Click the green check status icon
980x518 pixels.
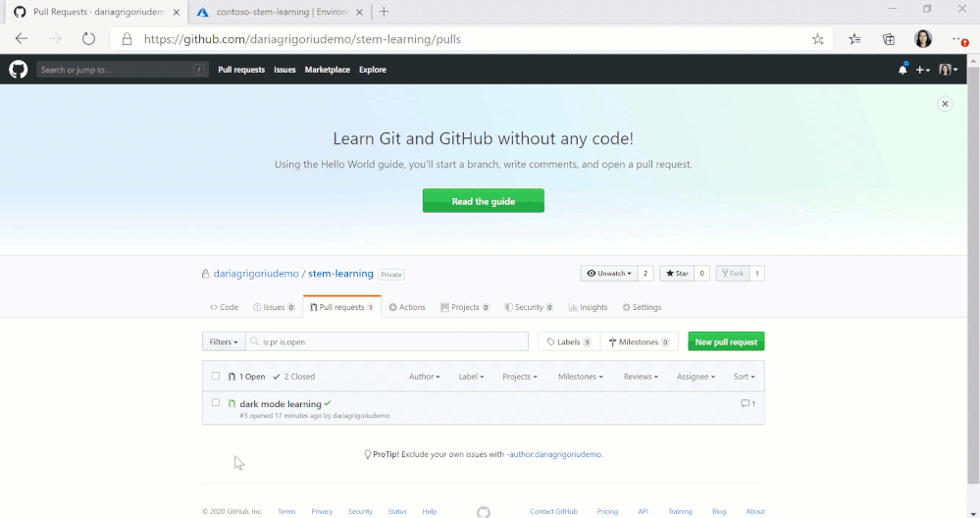coord(328,403)
